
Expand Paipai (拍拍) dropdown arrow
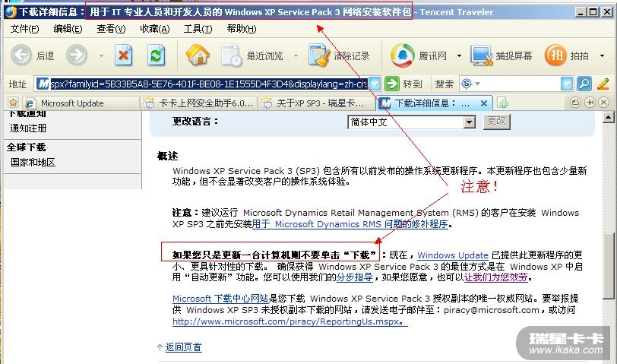[602, 56]
